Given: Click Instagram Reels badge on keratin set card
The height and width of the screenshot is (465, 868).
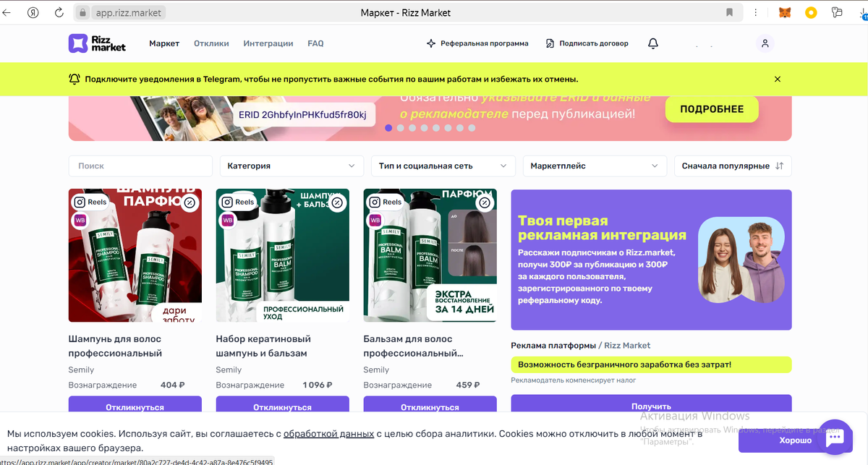Looking at the screenshot, I should pos(239,202).
